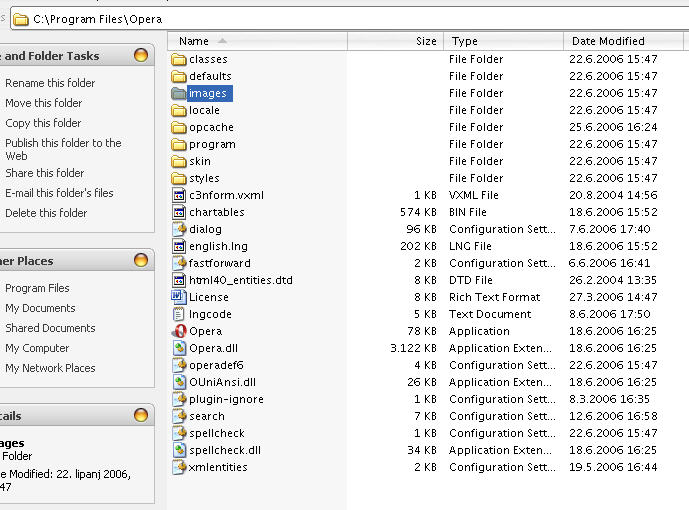This screenshot has height=510, width=689.
Task: Click the dialog configuration file icon
Action: tap(179, 229)
